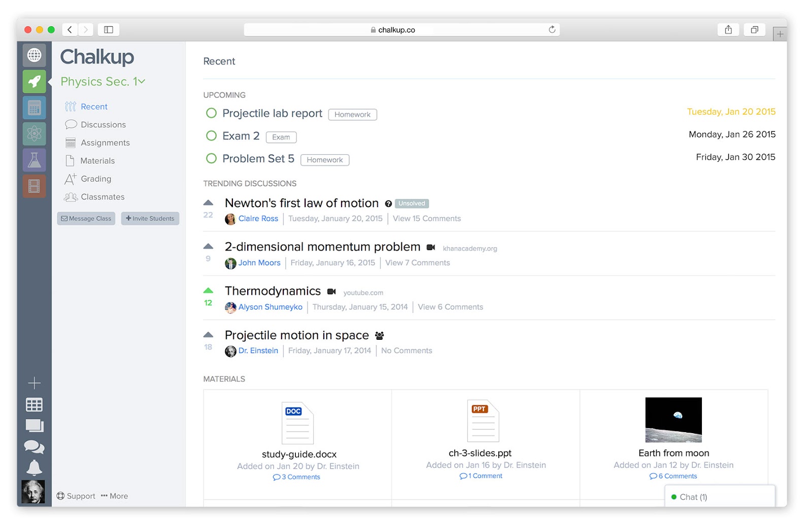Select the green rocket class icon

pos(34,81)
